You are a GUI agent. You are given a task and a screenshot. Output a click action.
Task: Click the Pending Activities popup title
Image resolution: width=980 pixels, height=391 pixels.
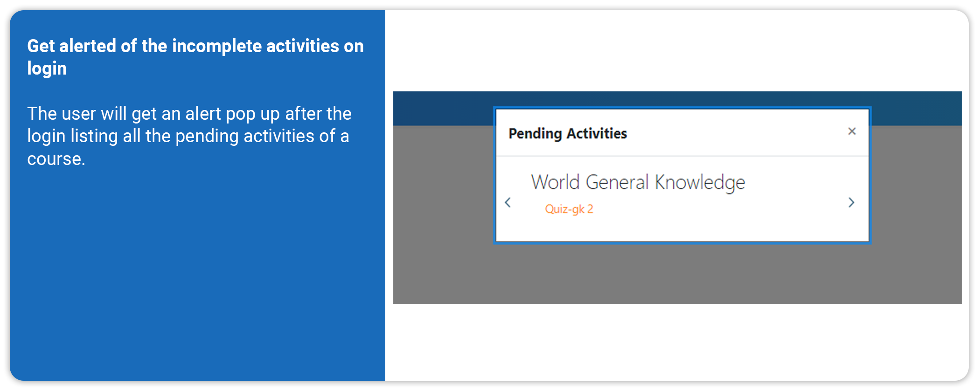tap(568, 134)
